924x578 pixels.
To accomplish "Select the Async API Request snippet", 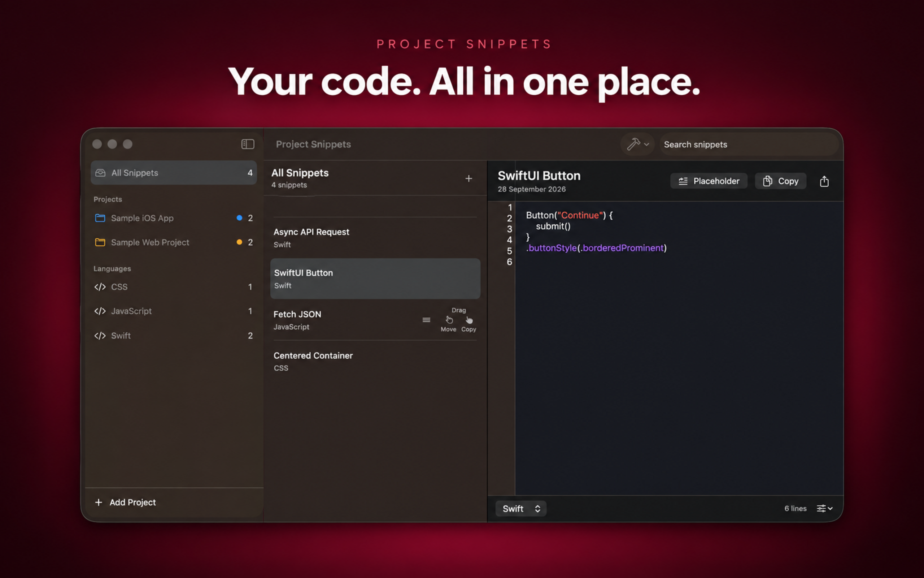I will [375, 238].
